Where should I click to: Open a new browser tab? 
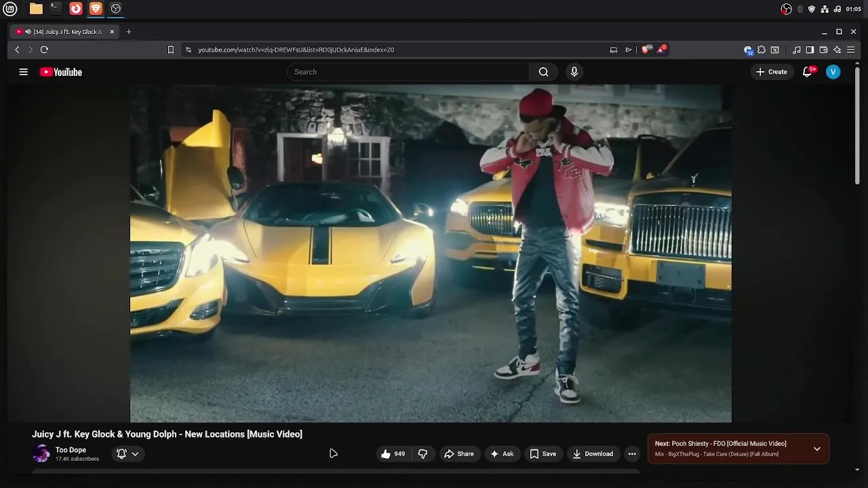[x=129, y=32]
